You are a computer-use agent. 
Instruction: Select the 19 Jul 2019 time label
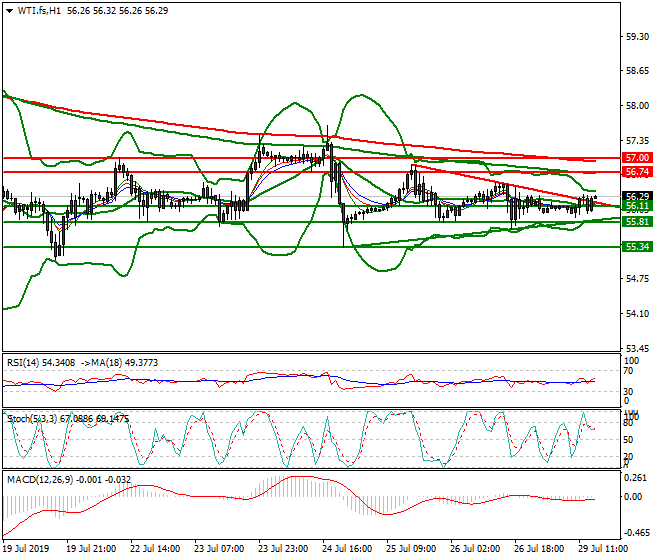(26, 549)
